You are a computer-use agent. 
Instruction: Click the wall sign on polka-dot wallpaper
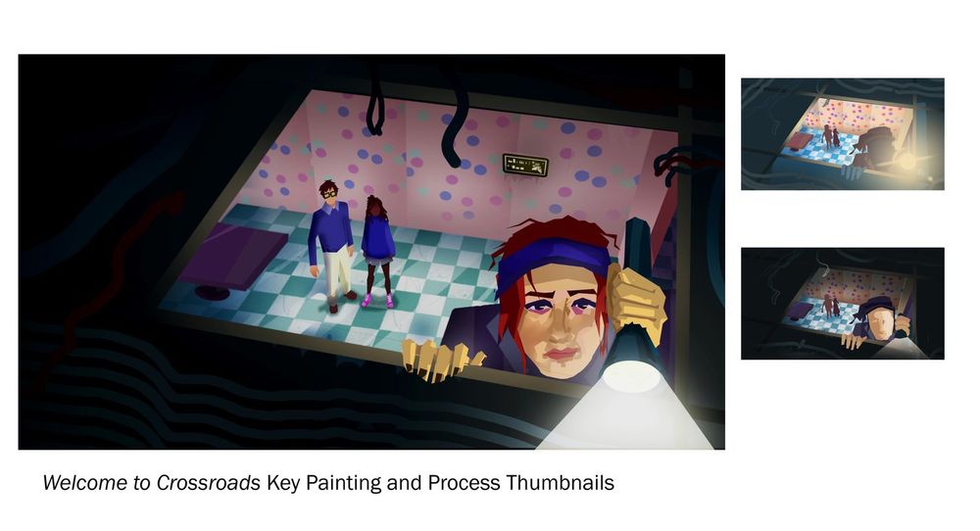pos(525,166)
